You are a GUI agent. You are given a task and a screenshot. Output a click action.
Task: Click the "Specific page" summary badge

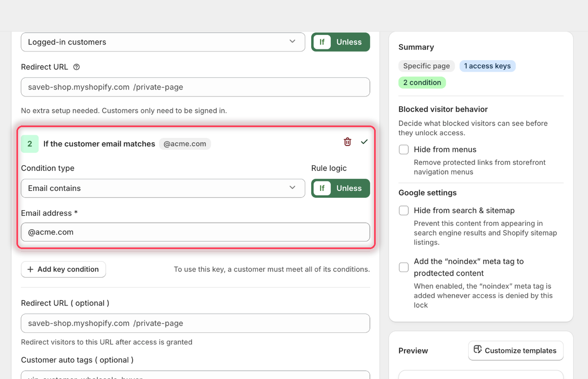tap(427, 66)
